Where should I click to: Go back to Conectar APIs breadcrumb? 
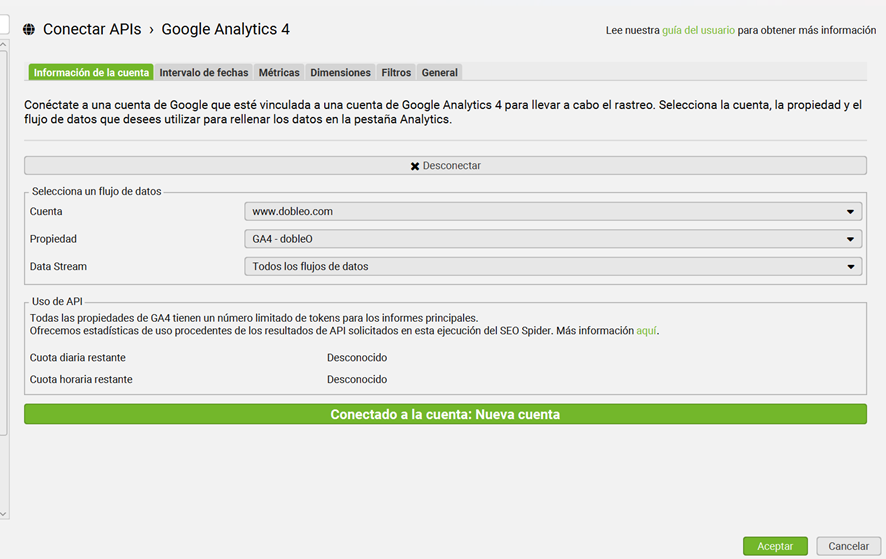[91, 30]
